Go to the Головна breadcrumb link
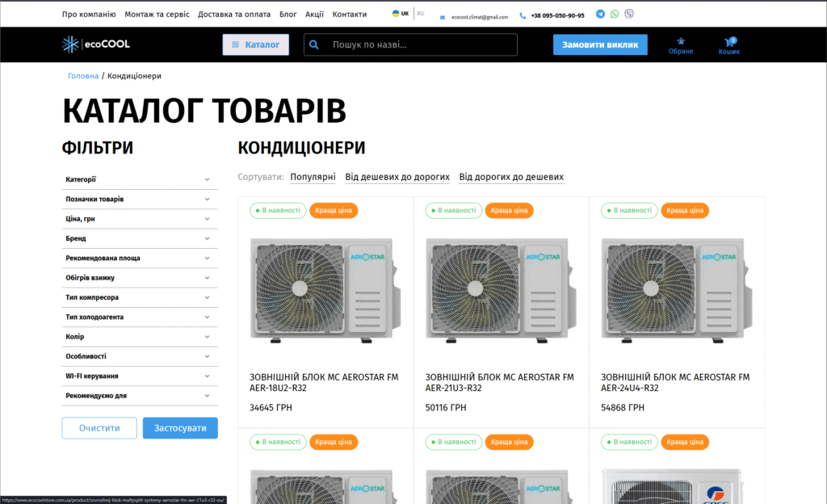The image size is (827, 504). click(x=83, y=76)
